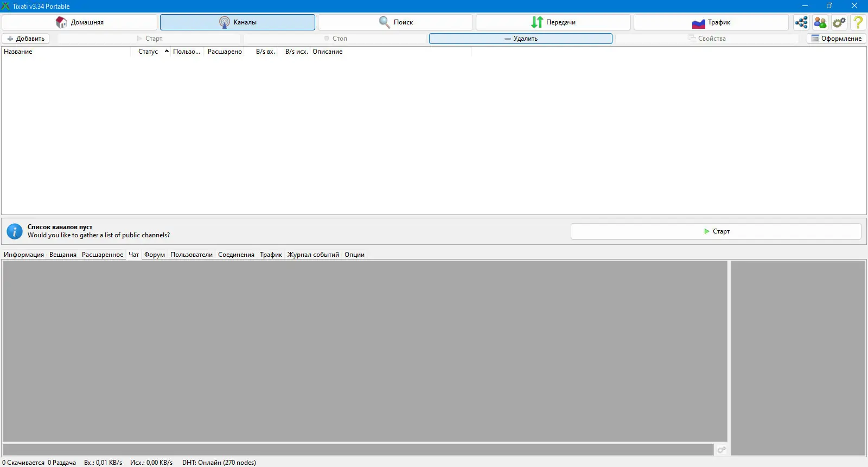868x467 pixels.
Task: Open the Форум tab
Action: 155,255
